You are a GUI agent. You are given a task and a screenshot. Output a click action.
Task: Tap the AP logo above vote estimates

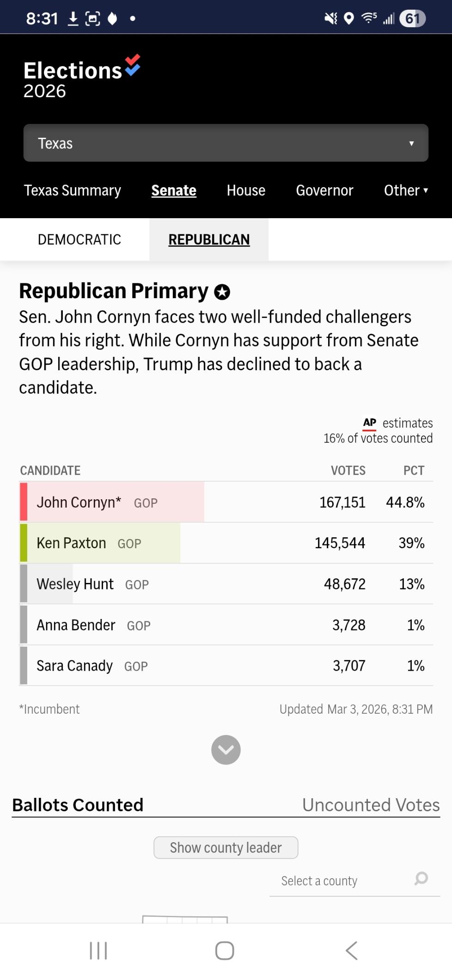click(370, 423)
